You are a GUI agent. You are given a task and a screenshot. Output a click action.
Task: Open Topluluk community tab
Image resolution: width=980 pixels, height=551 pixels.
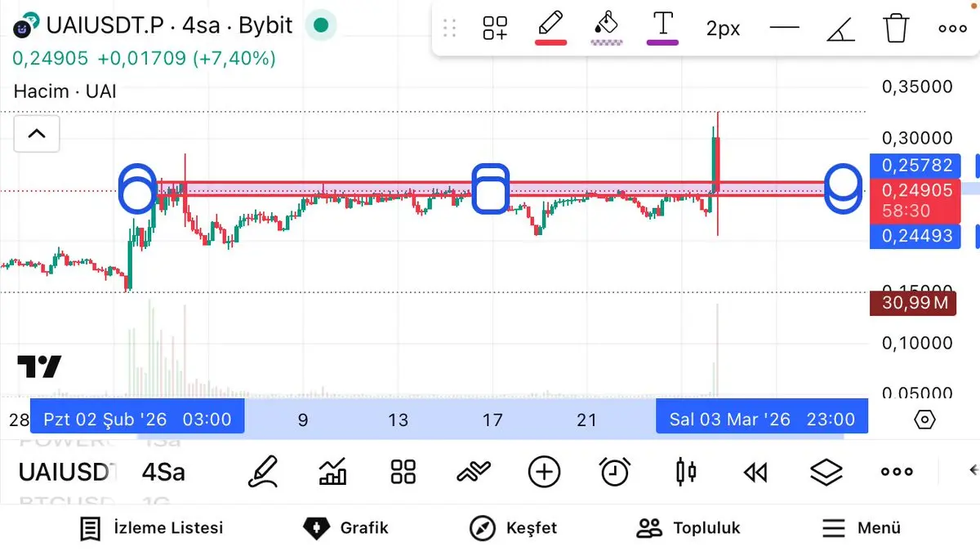pos(688,528)
